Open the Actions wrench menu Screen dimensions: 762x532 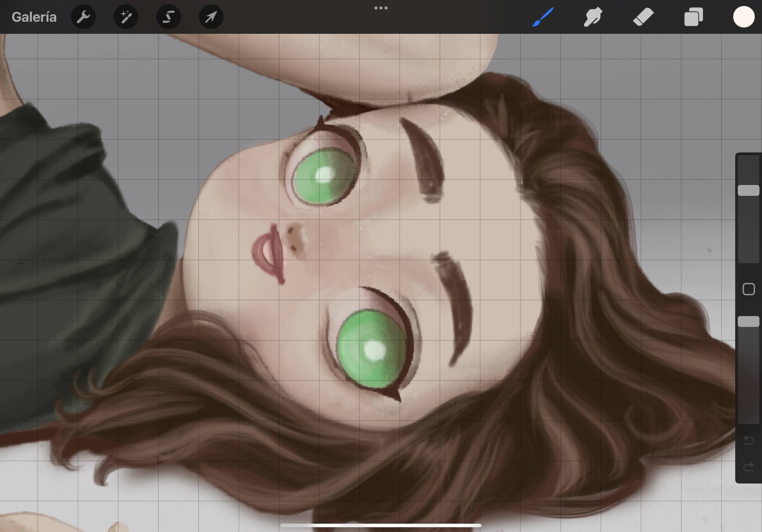pos(83,17)
